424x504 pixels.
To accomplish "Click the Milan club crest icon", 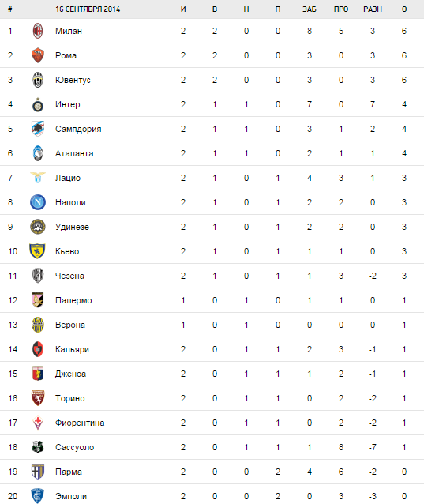I will [38, 31].
